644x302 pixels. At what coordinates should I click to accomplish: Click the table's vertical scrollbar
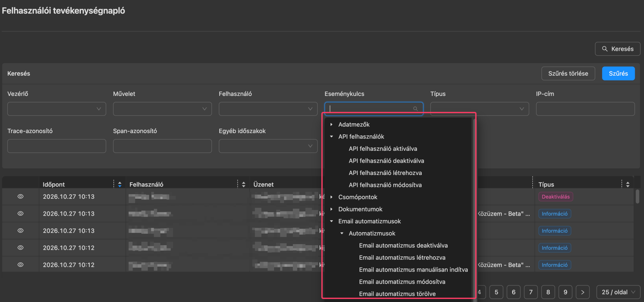pos(637,196)
